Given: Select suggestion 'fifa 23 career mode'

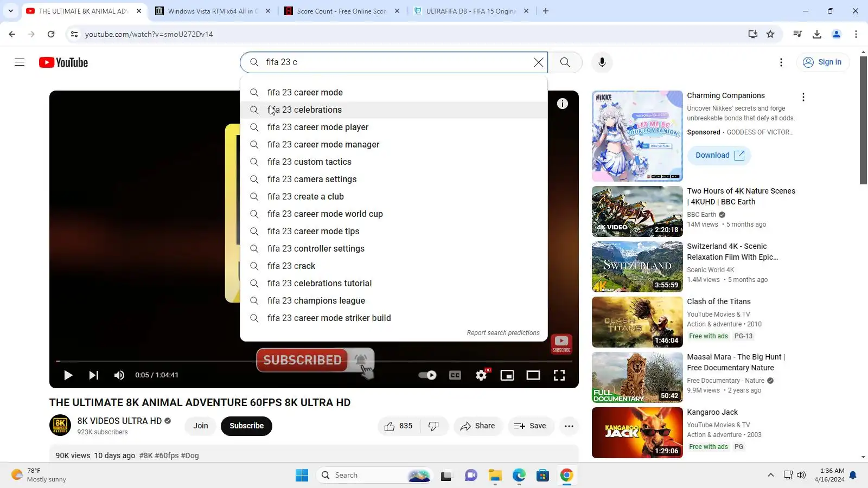Looking at the screenshot, I should 394,93.
